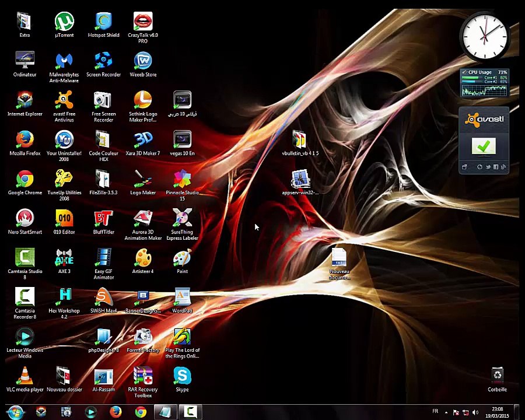Select WordPad desktop icon
Viewport: 525px width, 420px height.
tap(182, 300)
